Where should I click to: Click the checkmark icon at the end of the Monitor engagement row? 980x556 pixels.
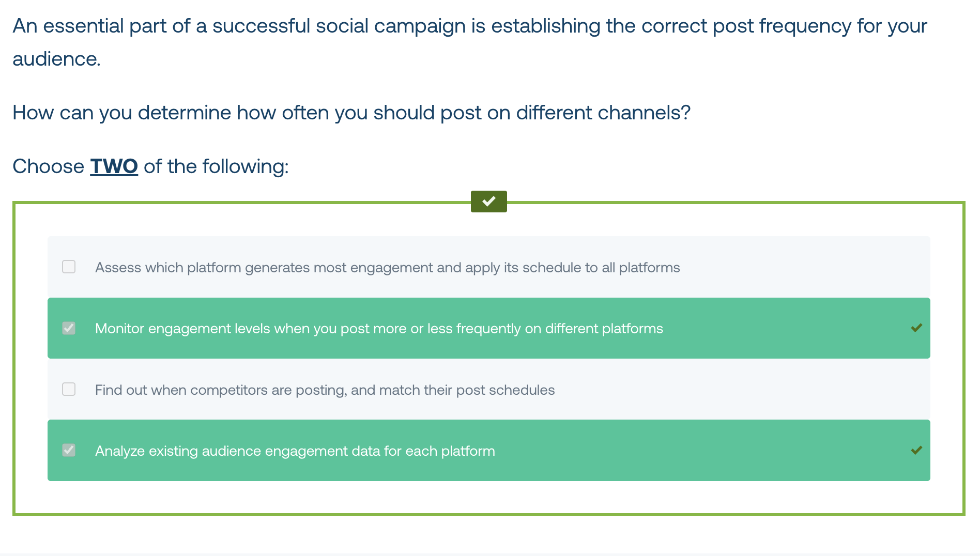(916, 328)
